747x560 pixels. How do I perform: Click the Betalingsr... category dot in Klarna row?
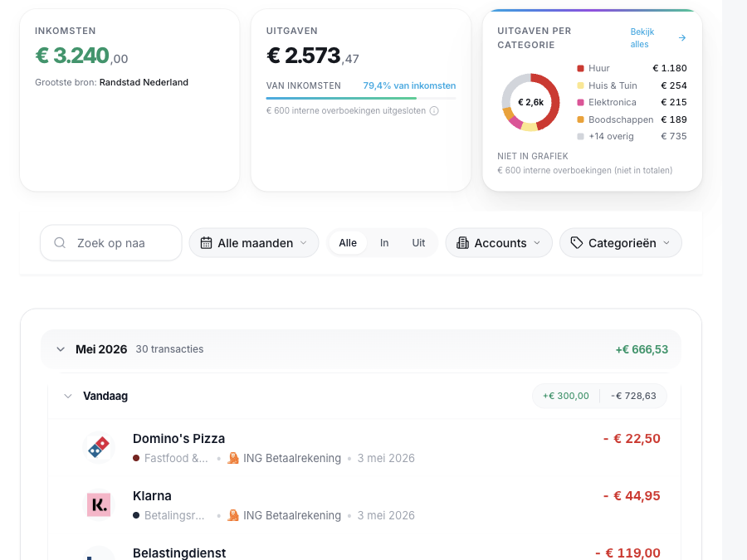point(136,515)
